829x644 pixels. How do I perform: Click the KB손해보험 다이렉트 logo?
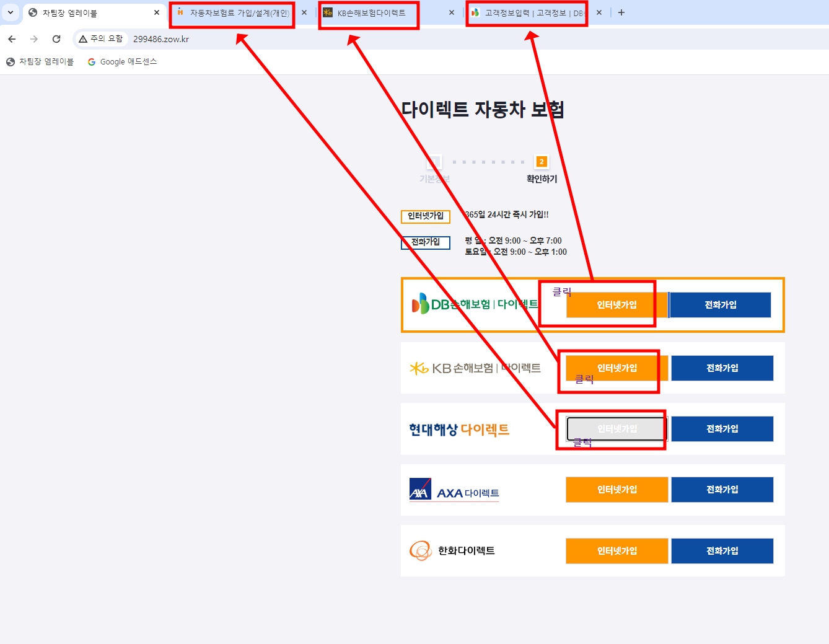pyautogui.click(x=475, y=368)
